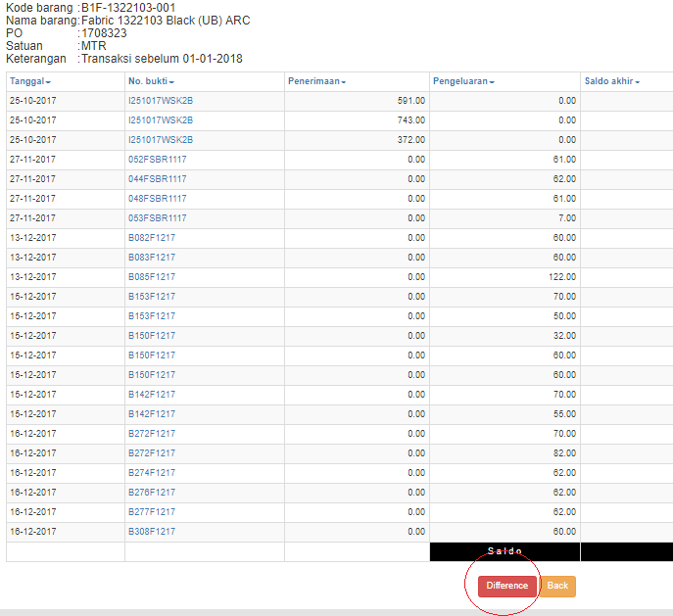This screenshot has height=616, width=673.
Task: Open voucher link B276F1217
Action: (x=152, y=493)
